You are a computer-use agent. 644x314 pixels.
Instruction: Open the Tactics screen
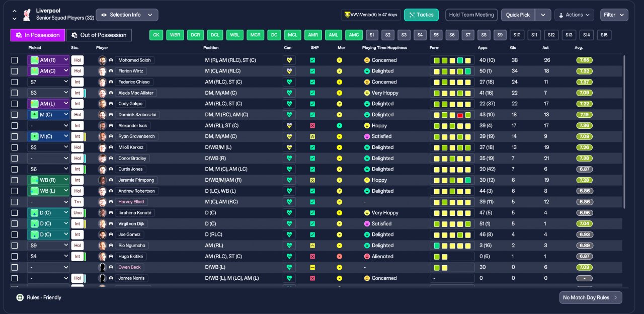click(421, 15)
